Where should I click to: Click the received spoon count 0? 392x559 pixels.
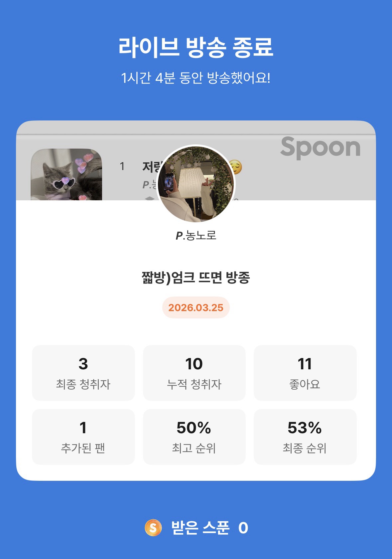[x=243, y=528]
